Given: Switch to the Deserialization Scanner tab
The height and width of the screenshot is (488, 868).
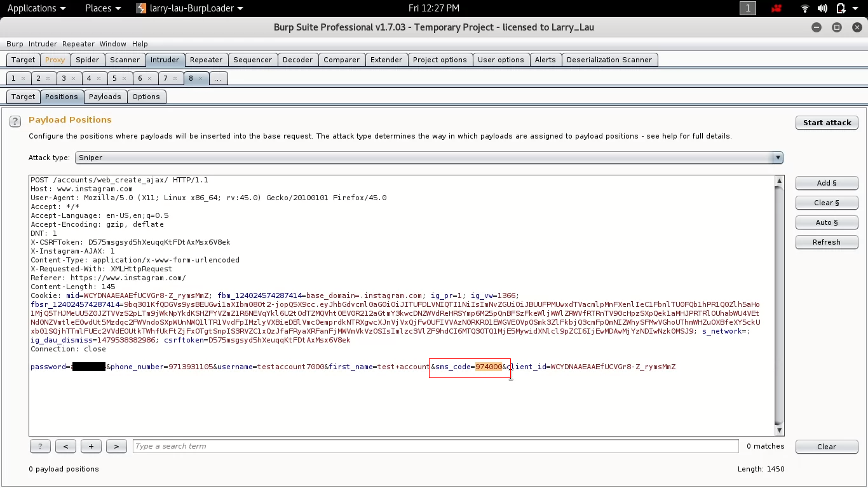Looking at the screenshot, I should (x=609, y=60).
